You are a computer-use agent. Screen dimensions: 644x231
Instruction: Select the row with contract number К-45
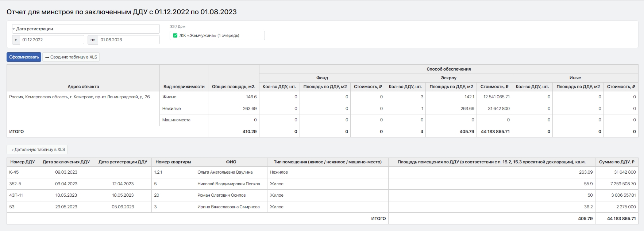(14, 172)
